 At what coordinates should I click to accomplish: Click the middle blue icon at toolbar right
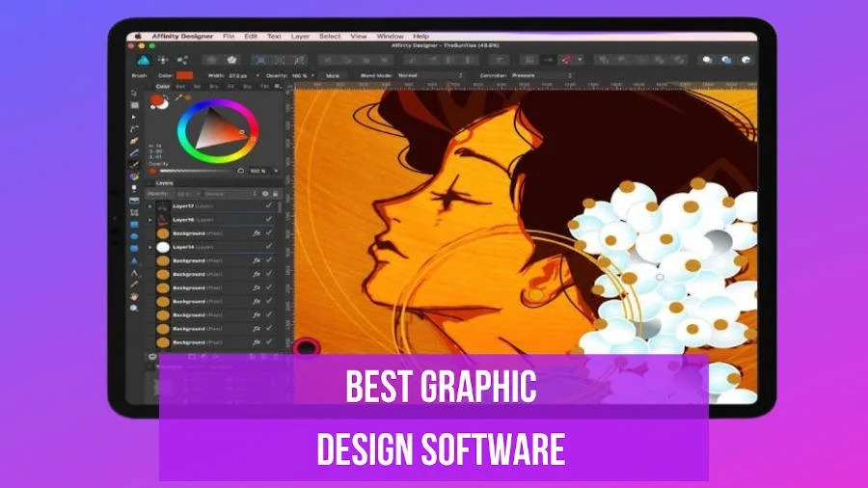click(726, 60)
